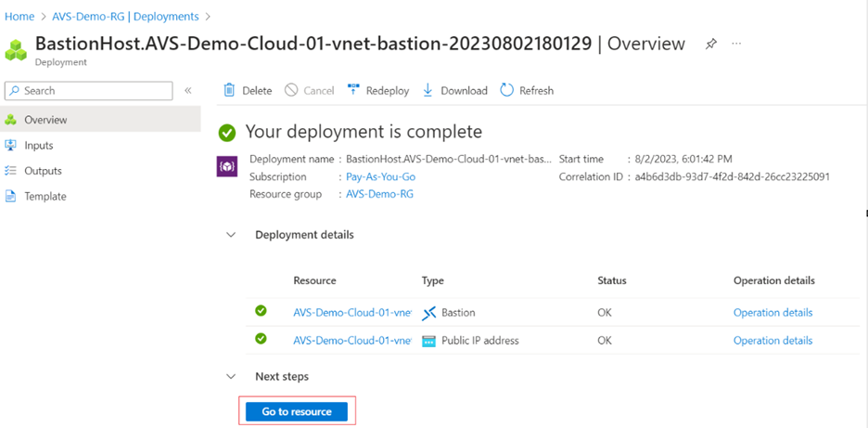The width and height of the screenshot is (868, 428).
Task: Click the Resource column header
Action: click(314, 280)
